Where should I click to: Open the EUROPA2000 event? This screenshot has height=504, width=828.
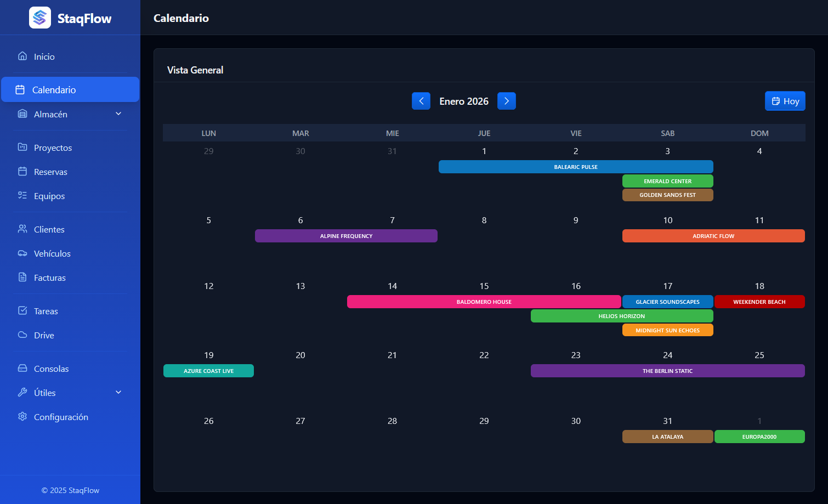click(x=759, y=437)
